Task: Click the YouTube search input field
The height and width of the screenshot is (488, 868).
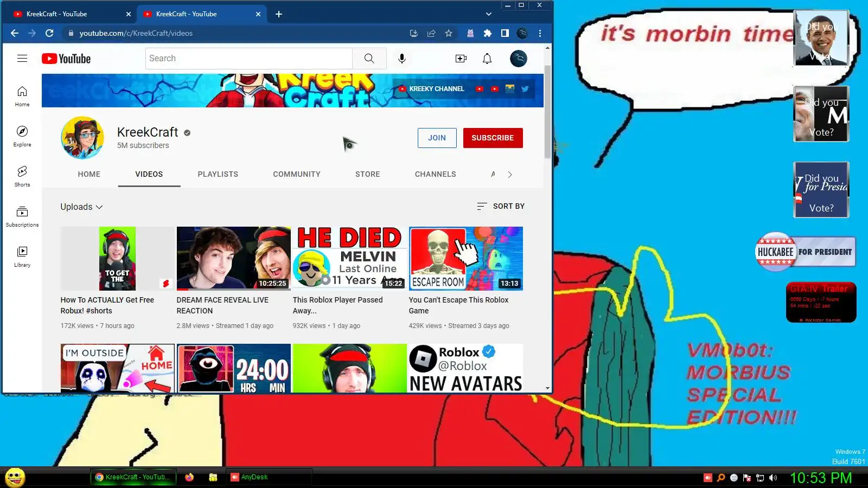Action: click(x=249, y=59)
